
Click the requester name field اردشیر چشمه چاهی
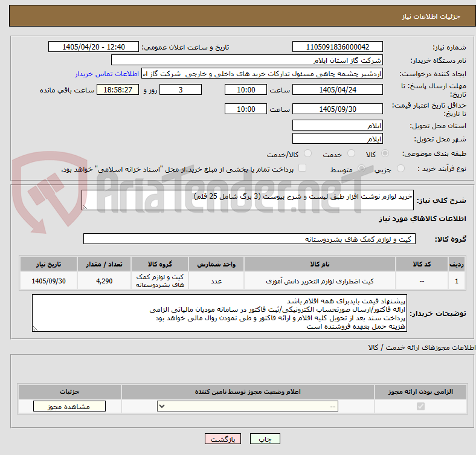coord(262,74)
